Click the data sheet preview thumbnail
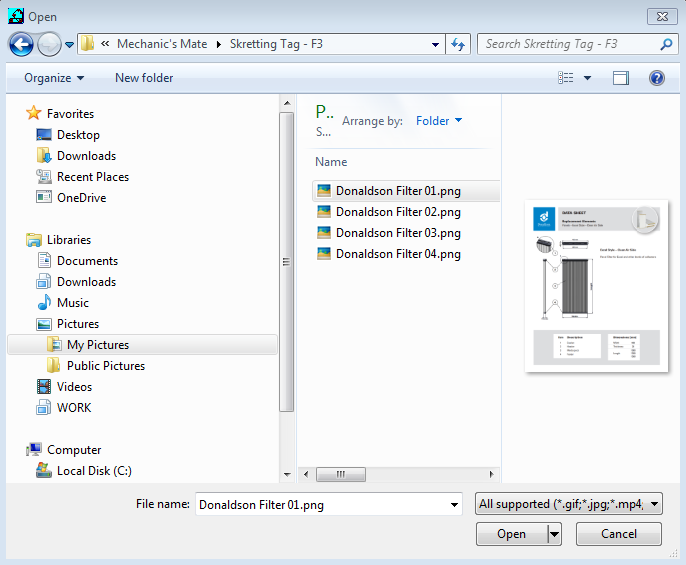686x565 pixels. pyautogui.click(x=596, y=286)
